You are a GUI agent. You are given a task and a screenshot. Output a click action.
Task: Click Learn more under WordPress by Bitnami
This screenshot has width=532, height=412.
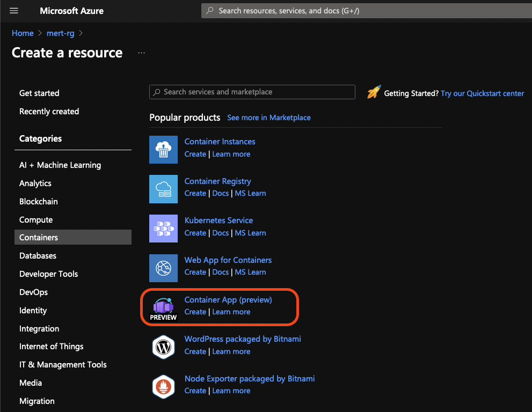231,351
